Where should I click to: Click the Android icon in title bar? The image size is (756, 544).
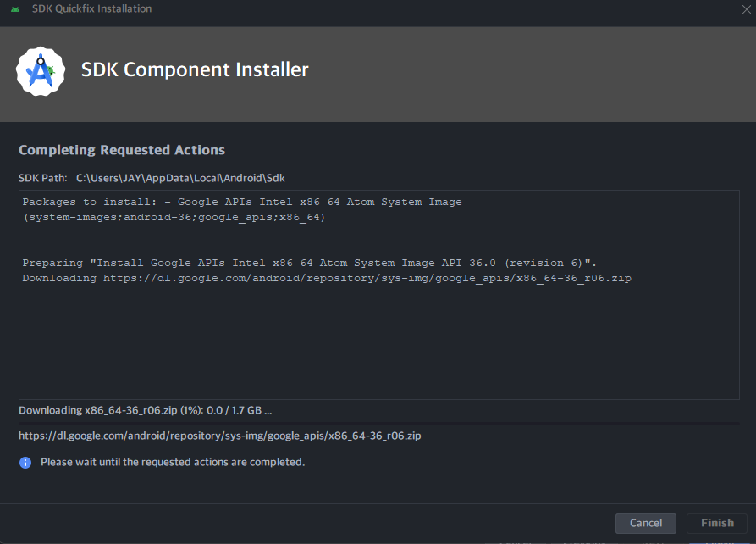(x=15, y=9)
